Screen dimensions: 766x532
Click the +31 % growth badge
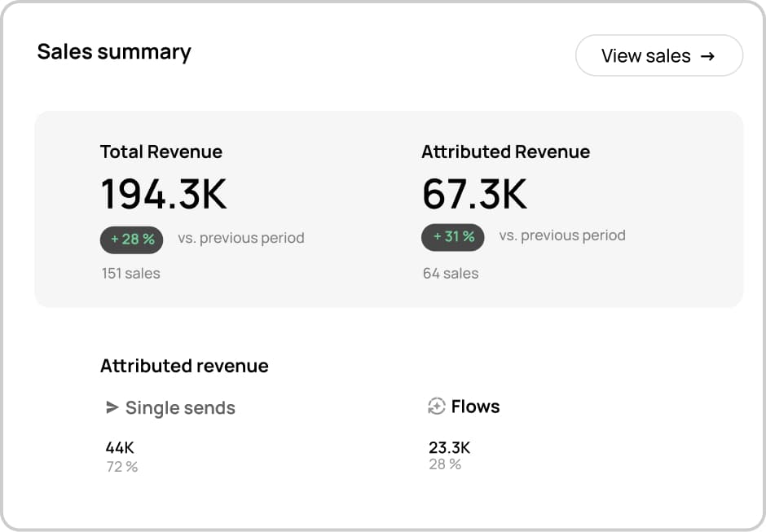[453, 236]
